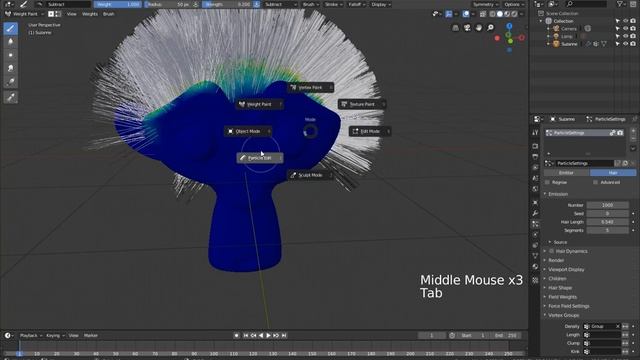Toggle strength pressure sensitivity icon
This screenshot has height=360, width=640.
point(256,4)
